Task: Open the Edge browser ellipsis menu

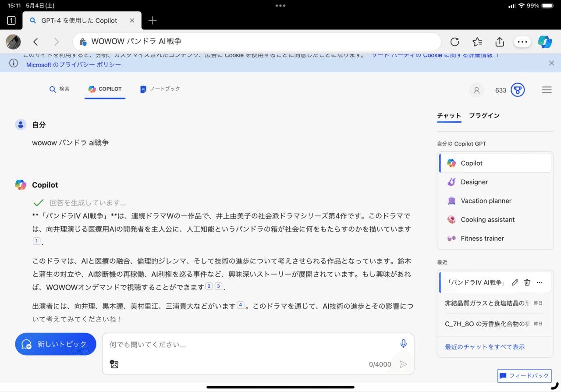Action: 522,42
